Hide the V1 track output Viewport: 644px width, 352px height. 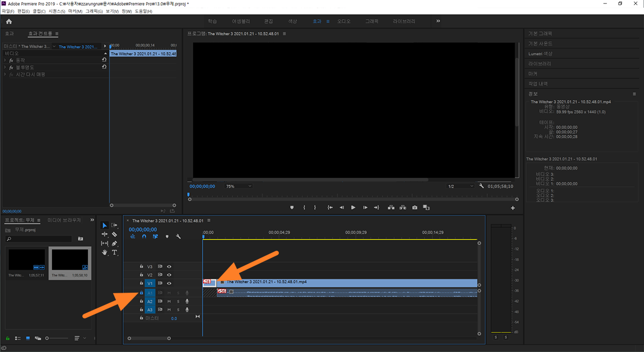(169, 283)
